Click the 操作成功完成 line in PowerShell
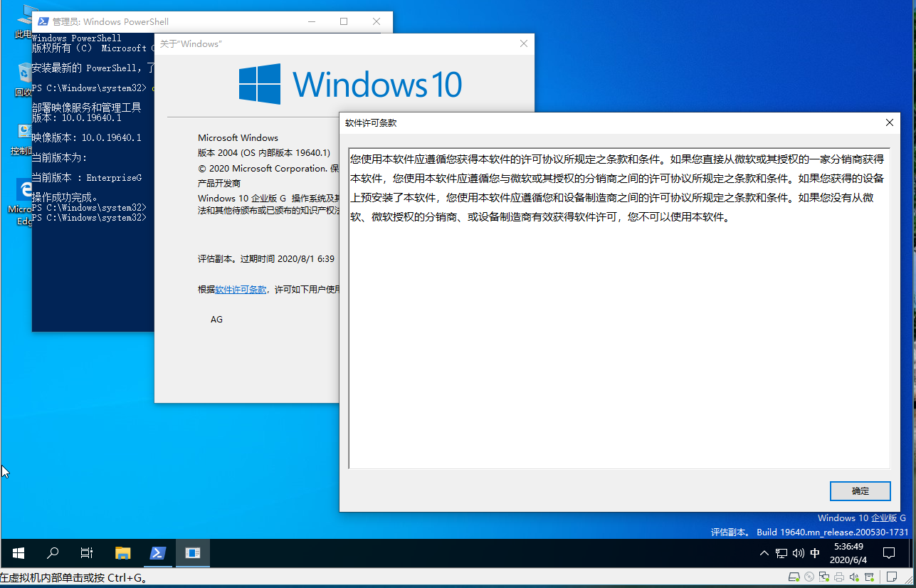This screenshot has height=588, width=916. [65, 197]
